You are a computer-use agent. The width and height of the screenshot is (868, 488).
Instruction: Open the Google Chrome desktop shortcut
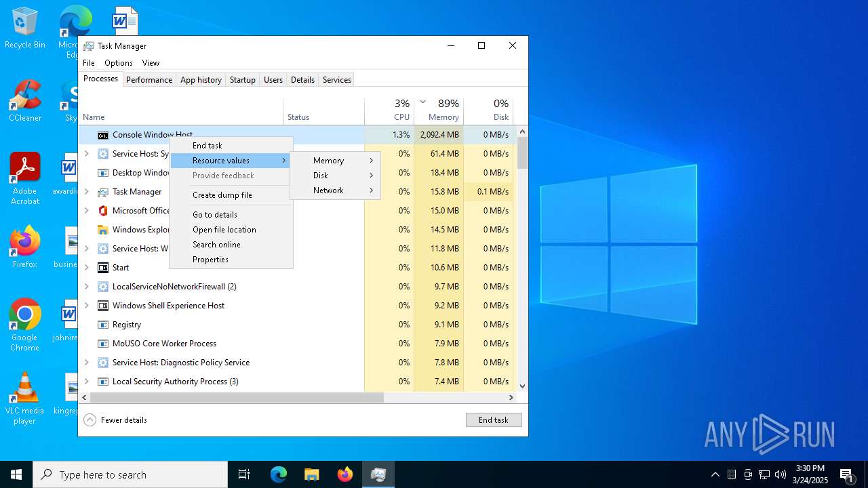[x=24, y=325]
